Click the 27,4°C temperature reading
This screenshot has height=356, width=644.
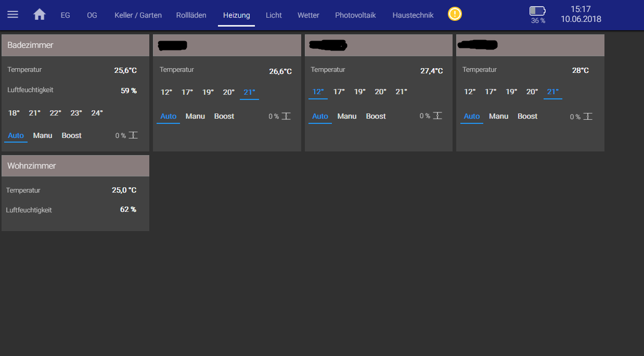click(432, 71)
